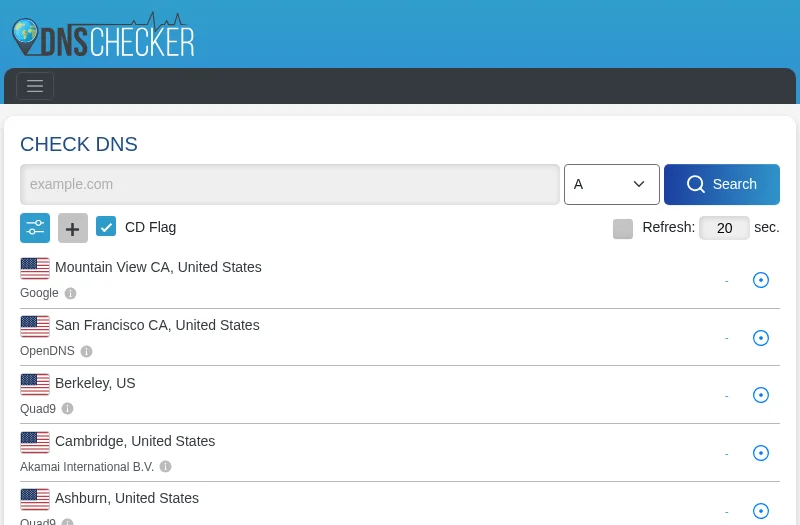Click Akamai International B.V. provider name

(x=87, y=467)
